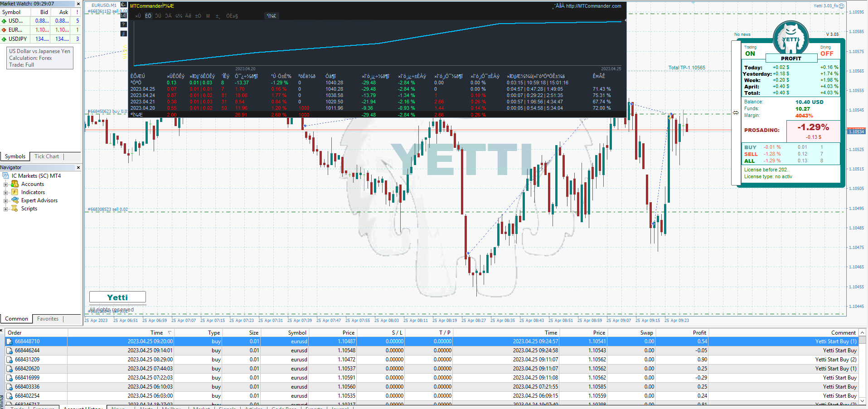Click the Yetti mascot logo on panel
This screenshot has height=409, width=868.
(790, 39)
